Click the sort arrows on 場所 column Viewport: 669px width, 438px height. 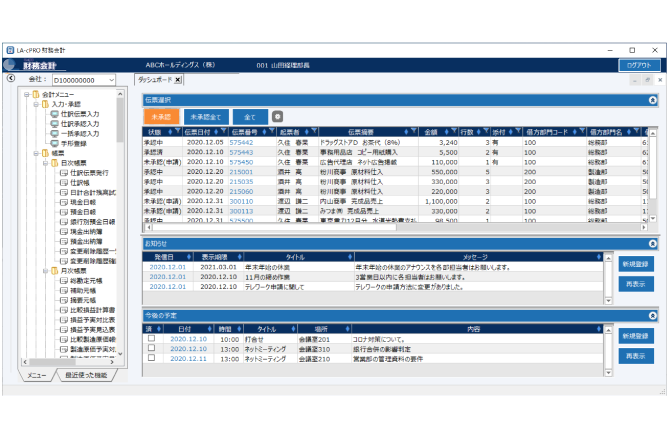point(347,329)
